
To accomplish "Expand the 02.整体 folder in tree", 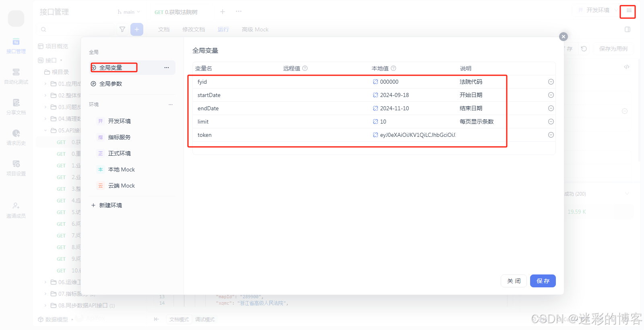I will tap(45, 95).
